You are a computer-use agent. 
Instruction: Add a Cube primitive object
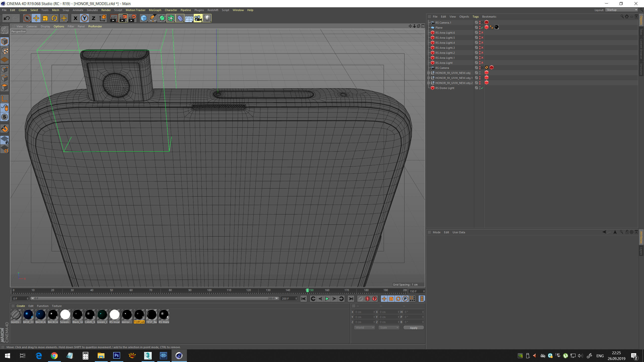[x=144, y=18]
